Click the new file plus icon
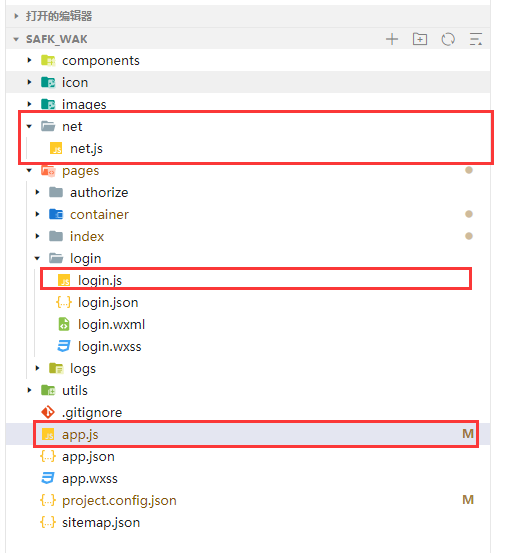 392,39
